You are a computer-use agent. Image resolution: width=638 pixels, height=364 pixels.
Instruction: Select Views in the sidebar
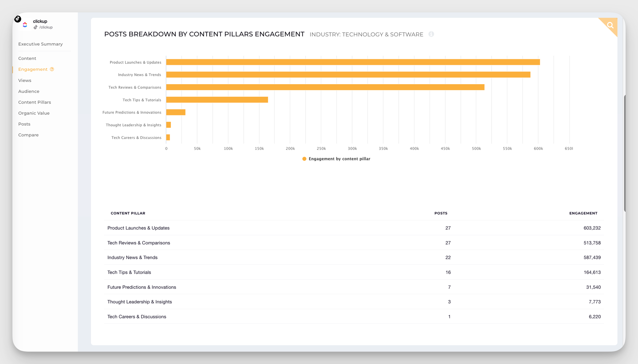tap(25, 80)
